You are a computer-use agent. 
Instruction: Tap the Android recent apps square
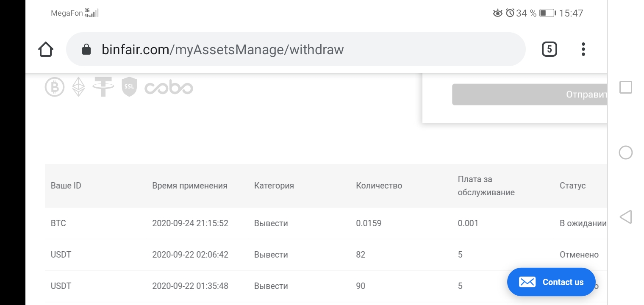tap(625, 87)
